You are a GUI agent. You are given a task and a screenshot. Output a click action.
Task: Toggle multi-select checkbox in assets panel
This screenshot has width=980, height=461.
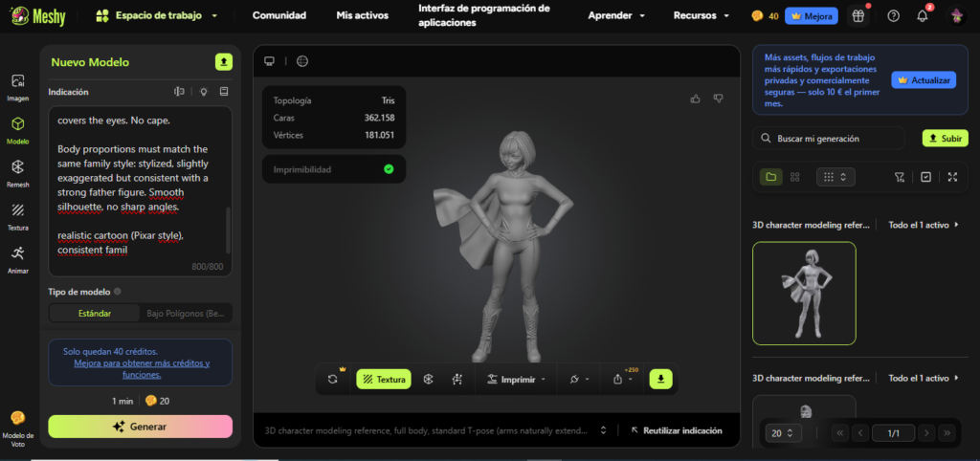point(925,177)
